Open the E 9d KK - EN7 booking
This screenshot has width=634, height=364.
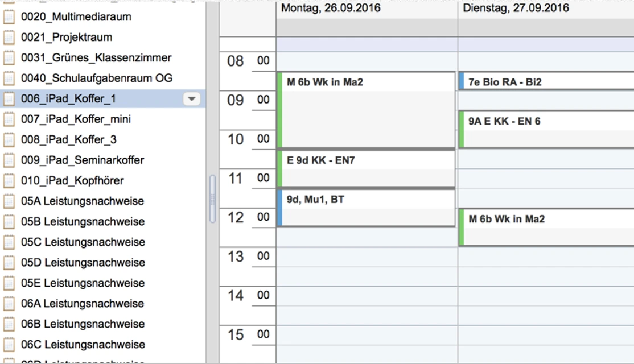pyautogui.click(x=367, y=168)
